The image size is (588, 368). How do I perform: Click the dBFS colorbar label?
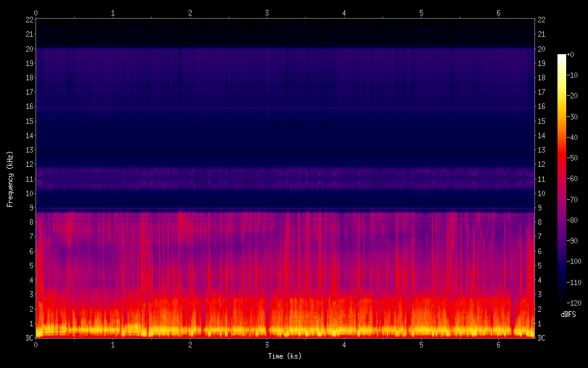[568, 315]
